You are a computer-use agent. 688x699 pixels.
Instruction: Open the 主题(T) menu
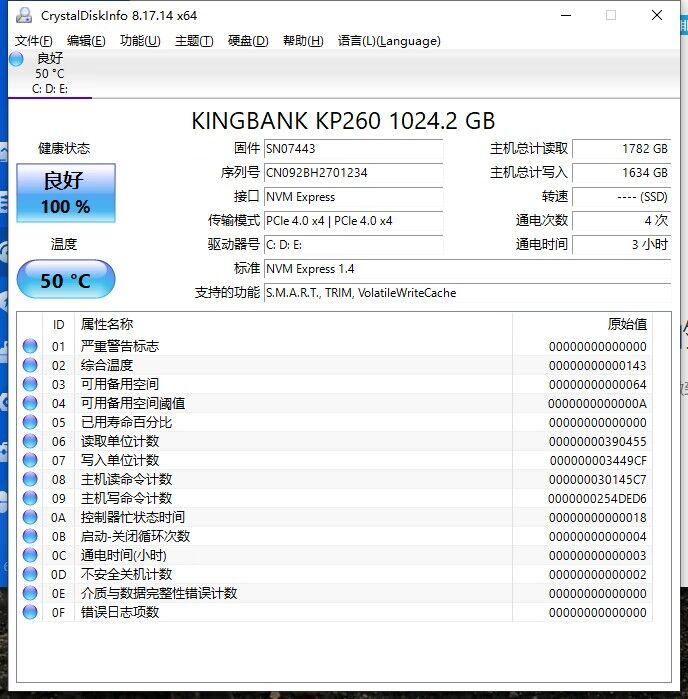click(x=194, y=41)
